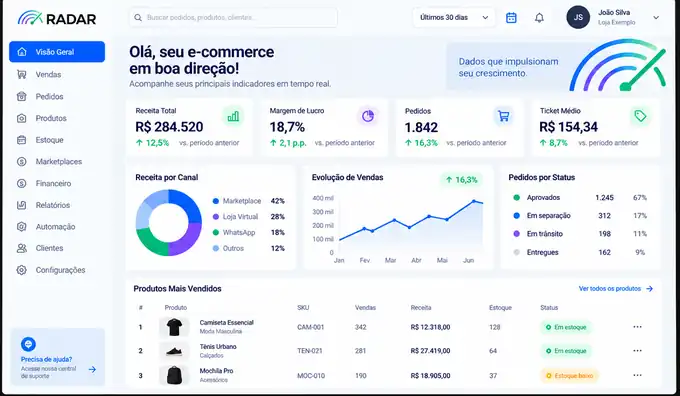The width and height of the screenshot is (680, 396).
Task: Open more options for Camiseta Essencial row
Action: [637, 327]
